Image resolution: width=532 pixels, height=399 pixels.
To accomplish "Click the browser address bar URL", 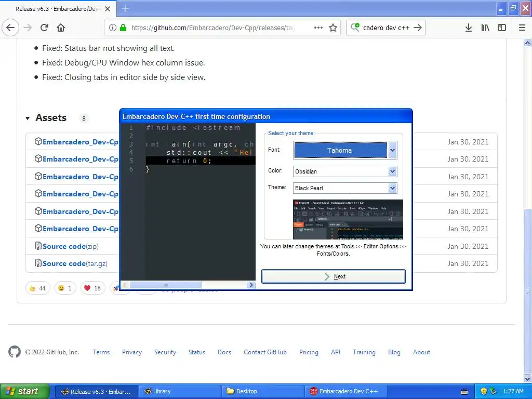I will 212,28.
